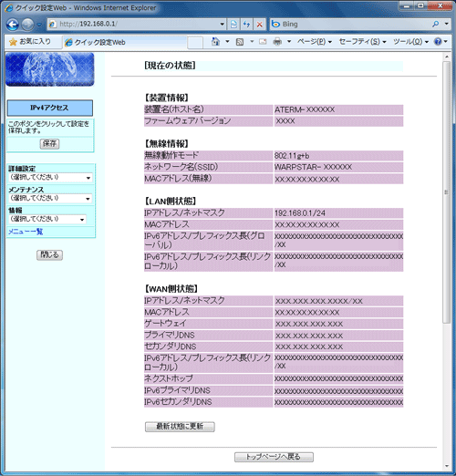Click the RSS feeds icon
Viewport: 456px width, 476px height.
point(240,42)
